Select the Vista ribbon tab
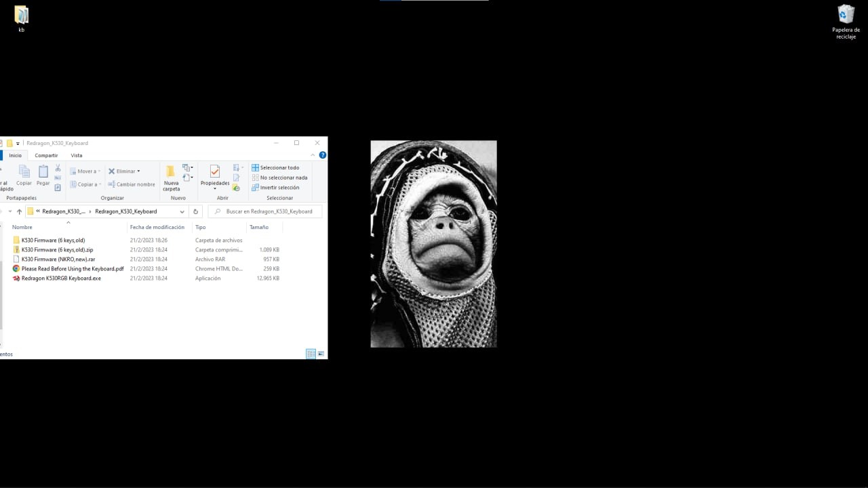The height and width of the screenshot is (488, 868). 77,155
